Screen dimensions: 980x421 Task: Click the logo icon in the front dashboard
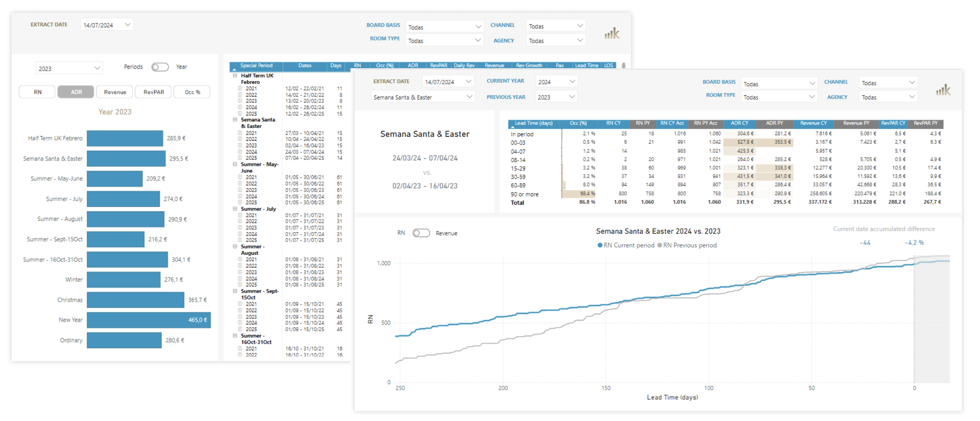(x=943, y=90)
